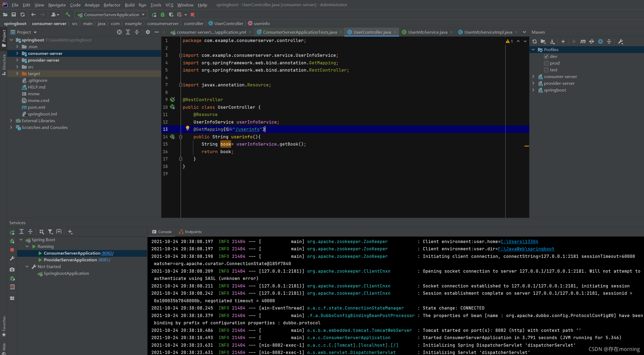Image resolution: width=644 pixels, height=355 pixels.
Task: Open the Refactor menu
Action: pos(112,5)
